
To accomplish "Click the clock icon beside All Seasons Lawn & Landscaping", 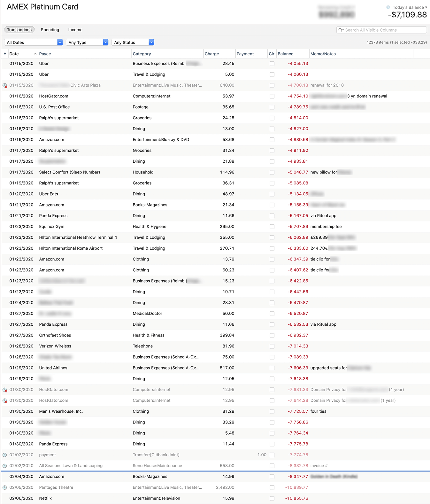I will click(5, 466).
